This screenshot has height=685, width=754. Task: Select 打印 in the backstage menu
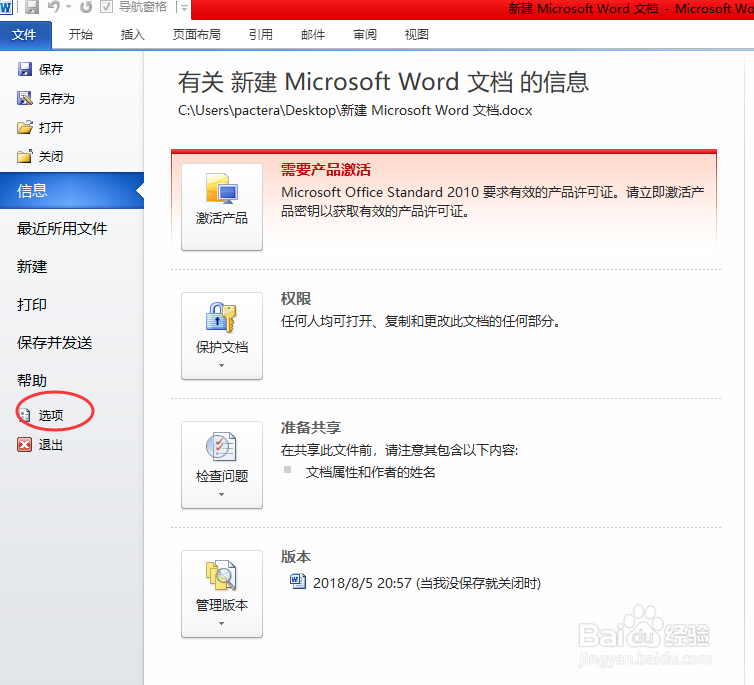(32, 304)
